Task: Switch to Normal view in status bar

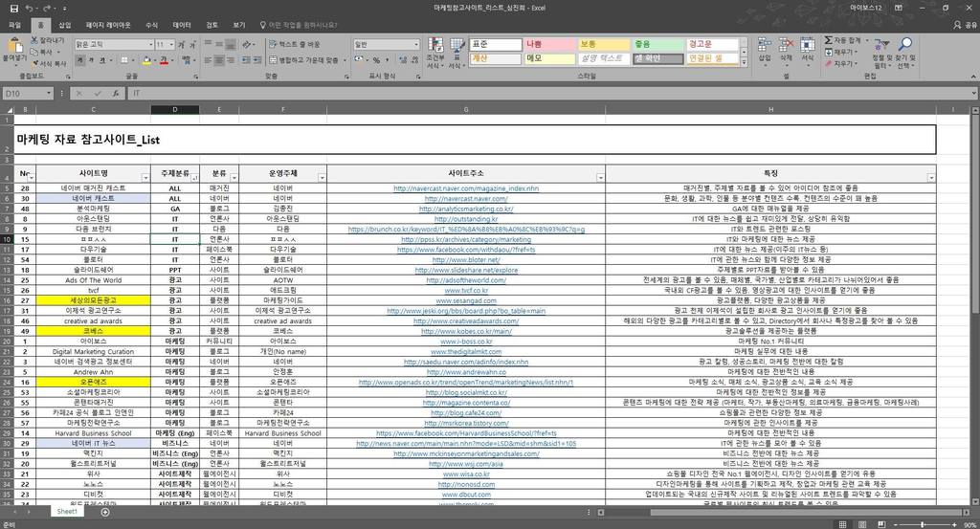Action: [x=842, y=524]
